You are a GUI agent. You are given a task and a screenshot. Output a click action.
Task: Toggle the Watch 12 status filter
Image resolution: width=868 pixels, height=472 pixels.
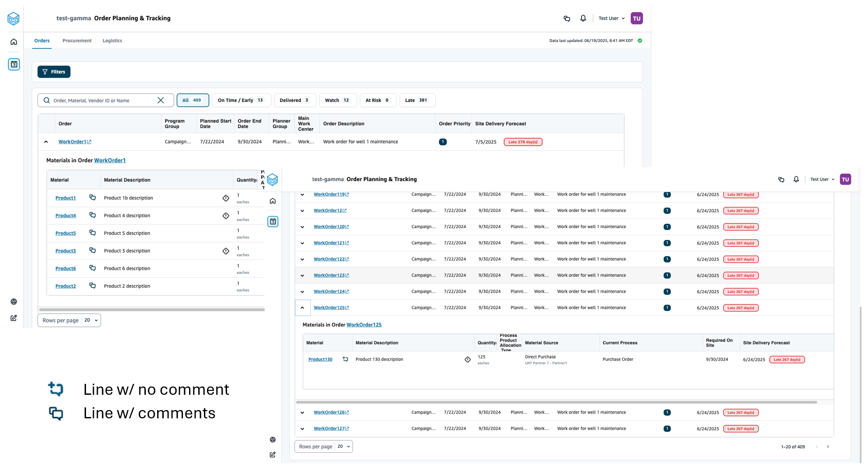[338, 100]
